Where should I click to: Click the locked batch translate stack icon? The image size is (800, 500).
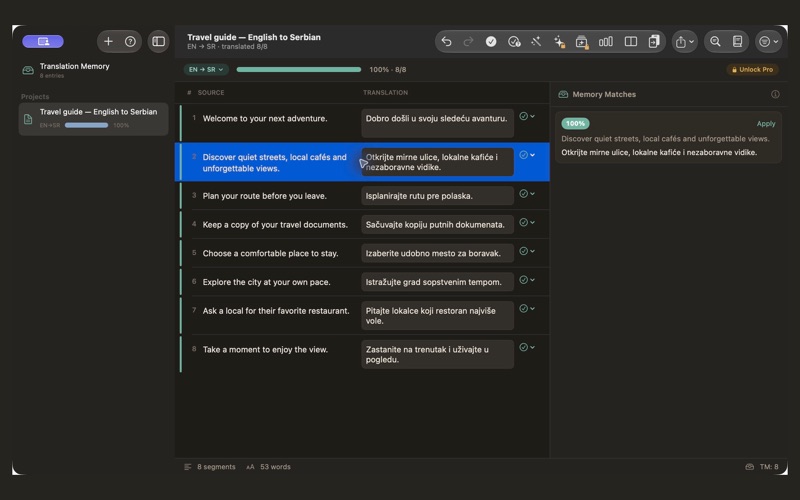(582, 41)
